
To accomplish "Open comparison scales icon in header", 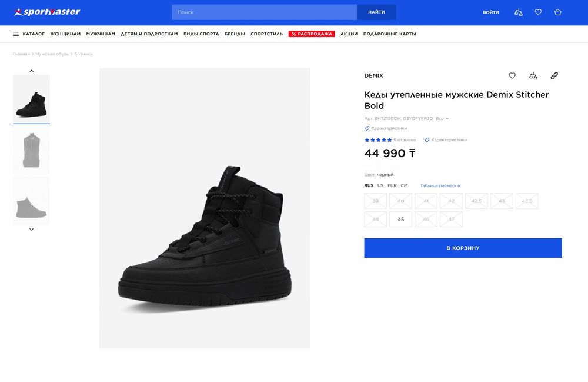I will 518,12.
